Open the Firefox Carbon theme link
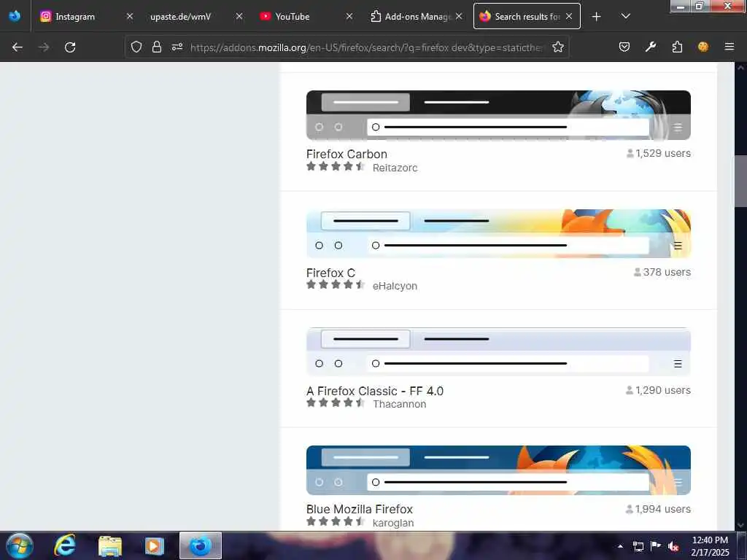747x560 pixels. (347, 155)
